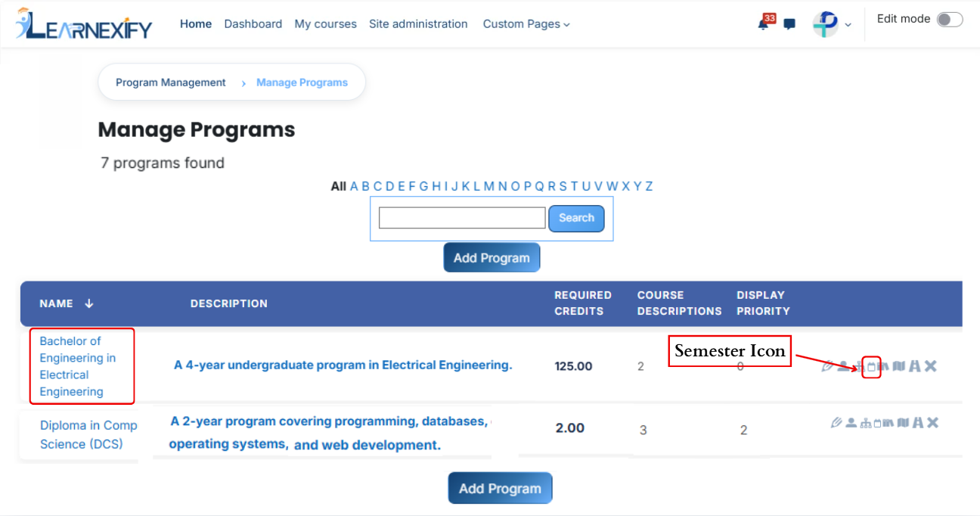Image resolution: width=980 pixels, height=516 pixels.
Task: Filter programs by letter M
Action: pyautogui.click(x=488, y=186)
